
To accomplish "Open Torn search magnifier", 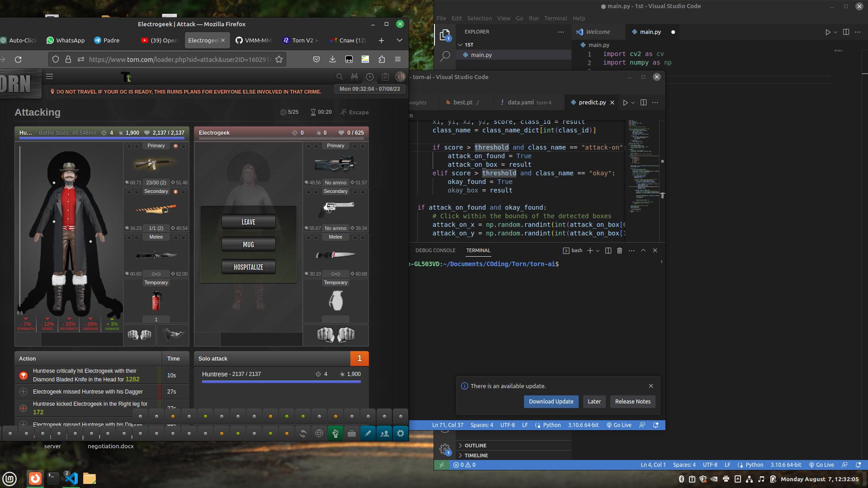I will pos(340,77).
